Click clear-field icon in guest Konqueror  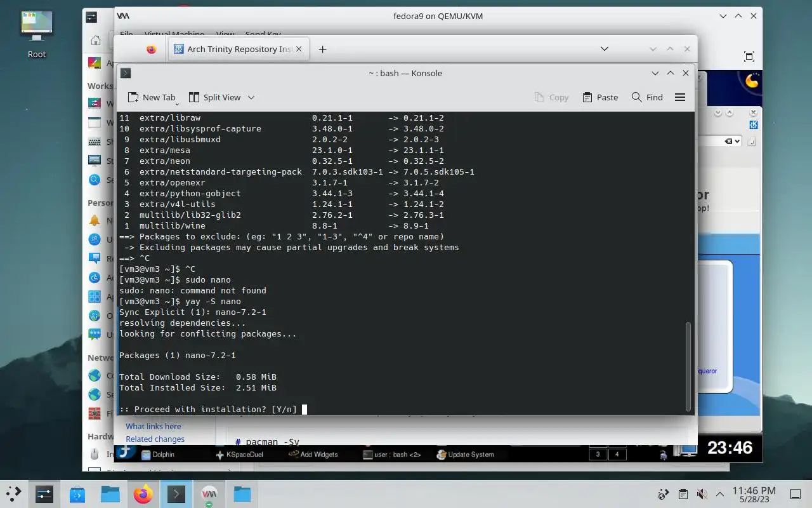point(728,141)
